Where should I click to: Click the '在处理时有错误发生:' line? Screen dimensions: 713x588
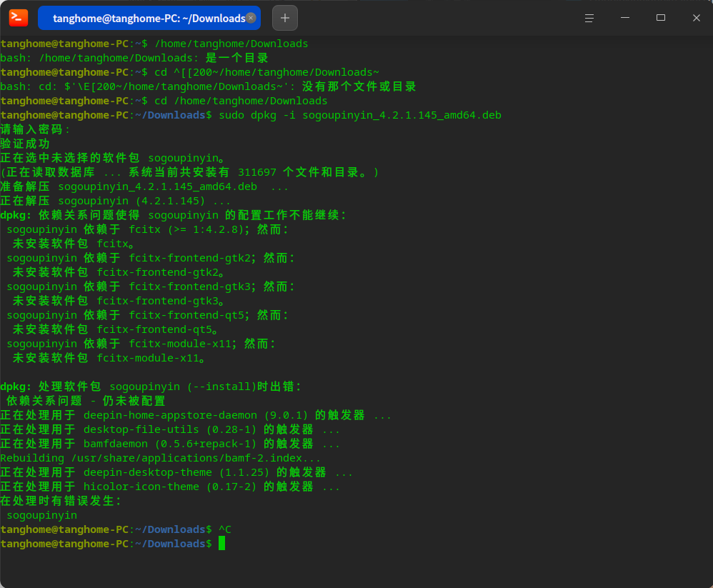pyautogui.click(x=61, y=501)
